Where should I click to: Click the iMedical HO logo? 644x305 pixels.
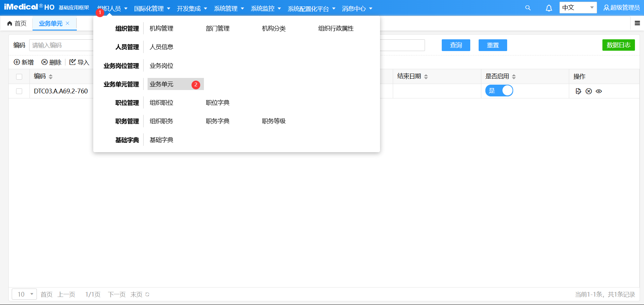point(29,7)
